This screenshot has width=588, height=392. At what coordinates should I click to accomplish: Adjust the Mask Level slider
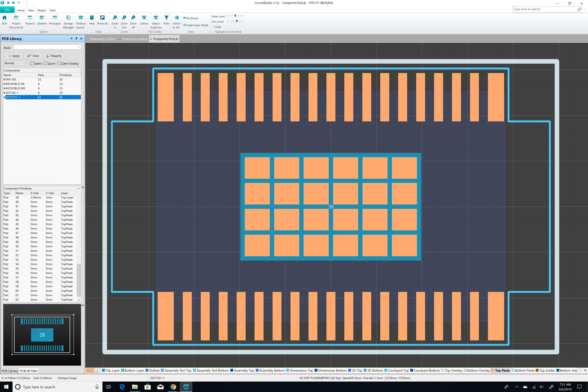[x=235, y=16]
